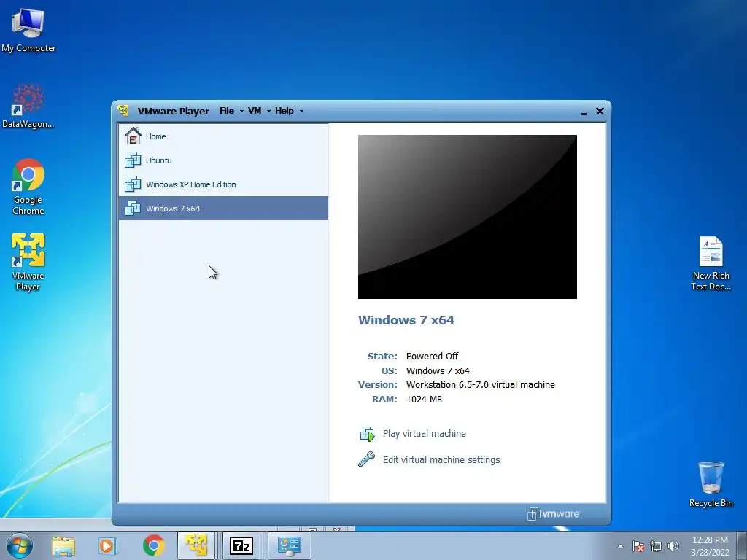Open the Recycle Bin
Viewport: 747px width, 560px height.
711,484
